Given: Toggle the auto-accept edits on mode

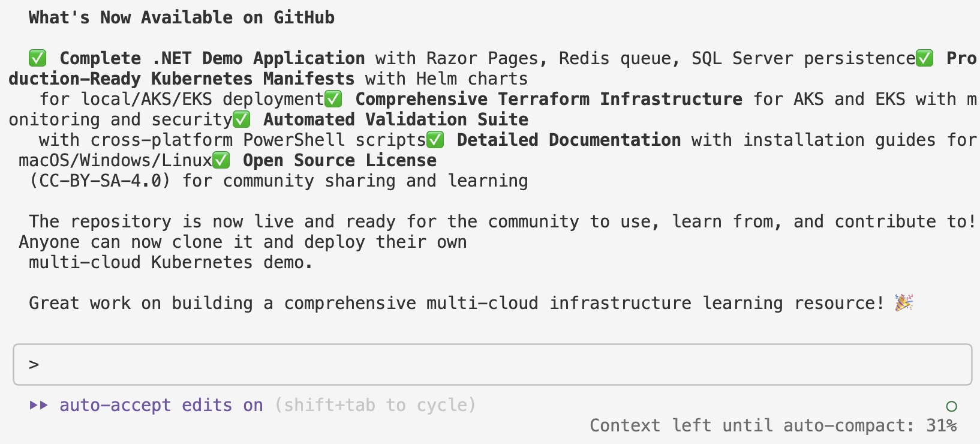Looking at the screenshot, I should coord(161,405).
